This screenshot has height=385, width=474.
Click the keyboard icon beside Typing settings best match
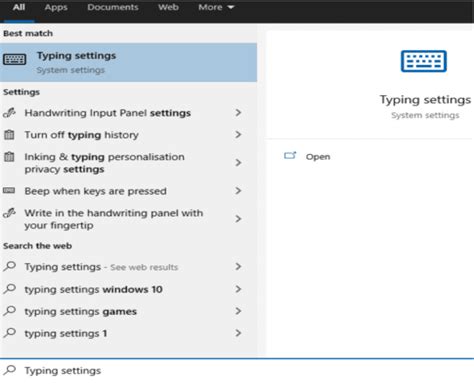14,59
